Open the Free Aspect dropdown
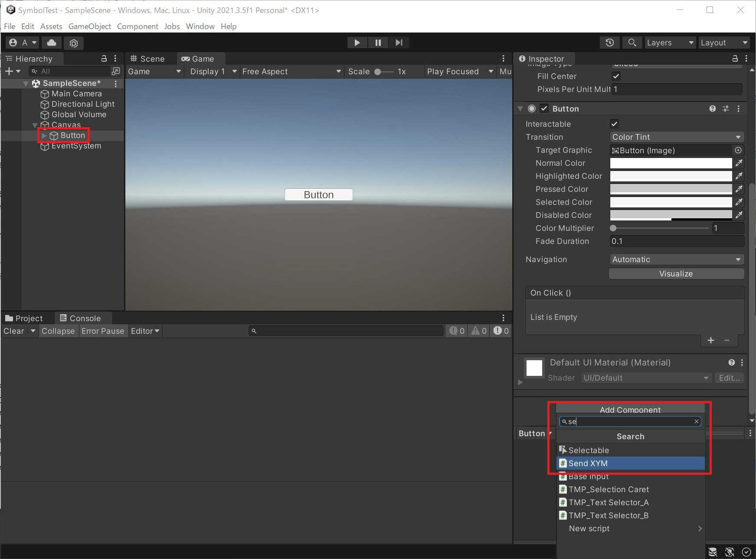The height and width of the screenshot is (559, 756). (291, 72)
